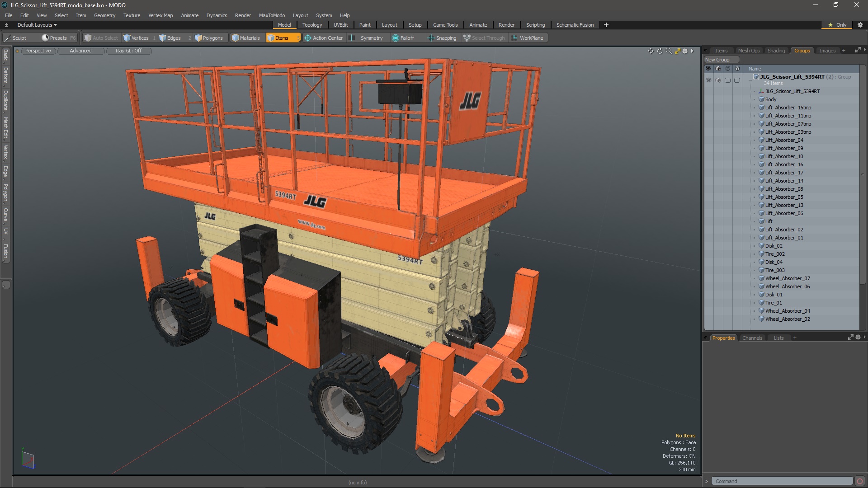The image size is (868, 488).
Task: Click the New Group button
Action: [x=717, y=60]
